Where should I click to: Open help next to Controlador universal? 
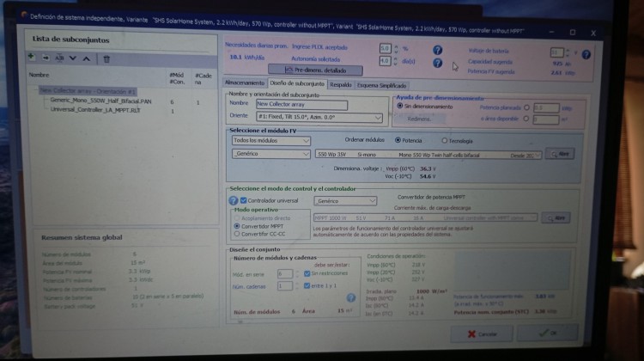[234, 200]
